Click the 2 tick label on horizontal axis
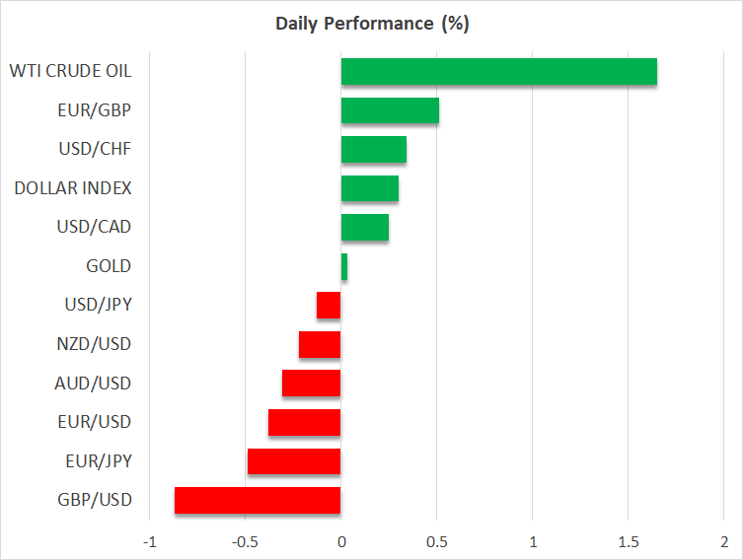The width and height of the screenshot is (743, 560). click(x=723, y=542)
